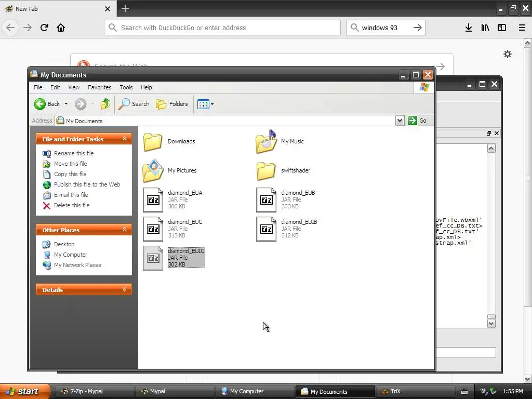Viewport: 532px width, 399px height.
Task: Select the diamond_EUIB JAR file icon
Action: click(267, 229)
